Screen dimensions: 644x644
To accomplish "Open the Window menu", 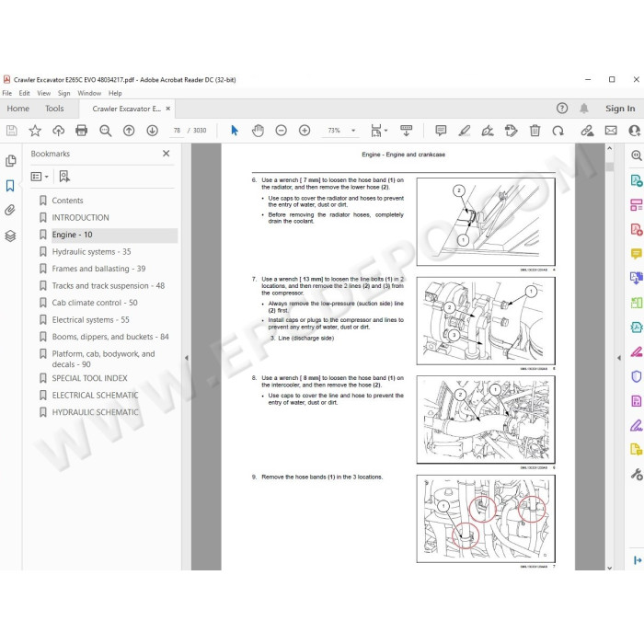I will point(89,93).
